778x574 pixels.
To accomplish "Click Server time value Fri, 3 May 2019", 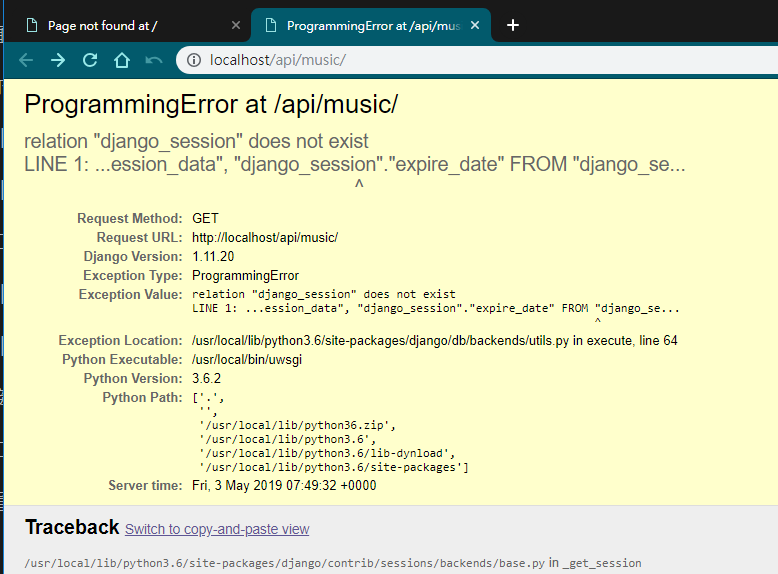I will (284, 485).
